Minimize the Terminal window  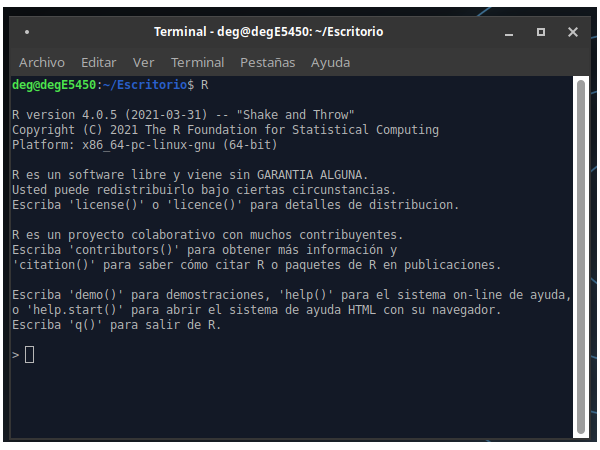tap(511, 32)
